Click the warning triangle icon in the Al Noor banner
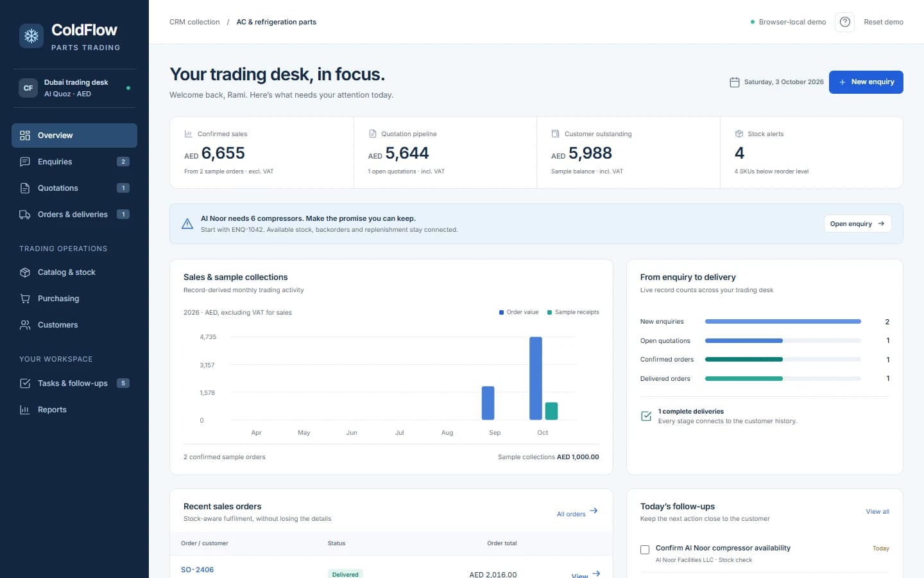Viewport: 924px width, 578px height. point(187,223)
